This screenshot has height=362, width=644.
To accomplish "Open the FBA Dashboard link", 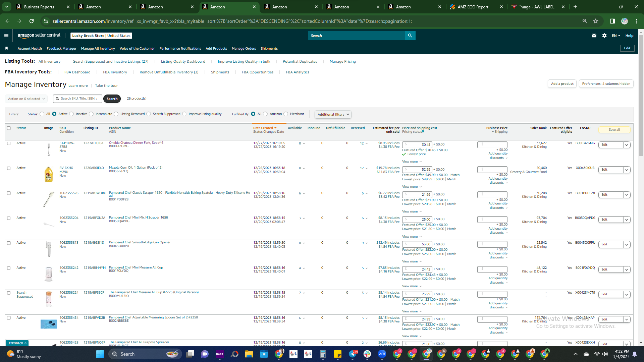I will (77, 72).
